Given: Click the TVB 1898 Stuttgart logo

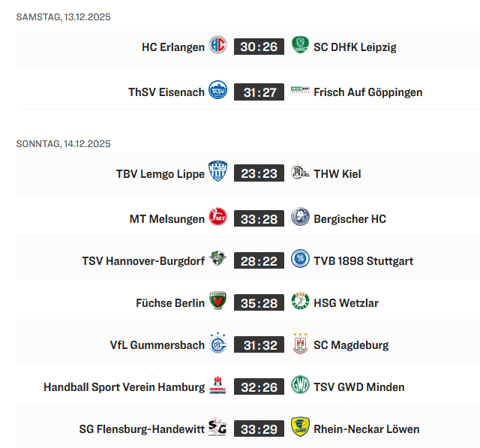Looking at the screenshot, I should tap(300, 260).
